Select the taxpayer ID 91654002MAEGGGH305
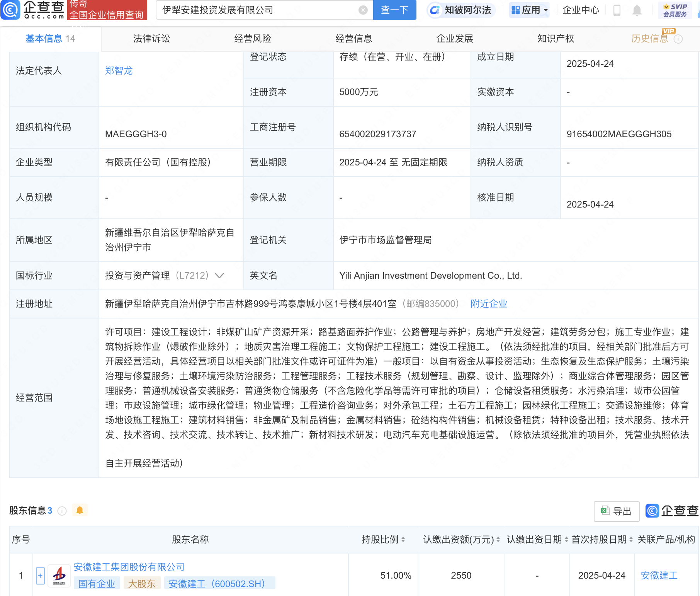The image size is (700, 596). (x=619, y=134)
